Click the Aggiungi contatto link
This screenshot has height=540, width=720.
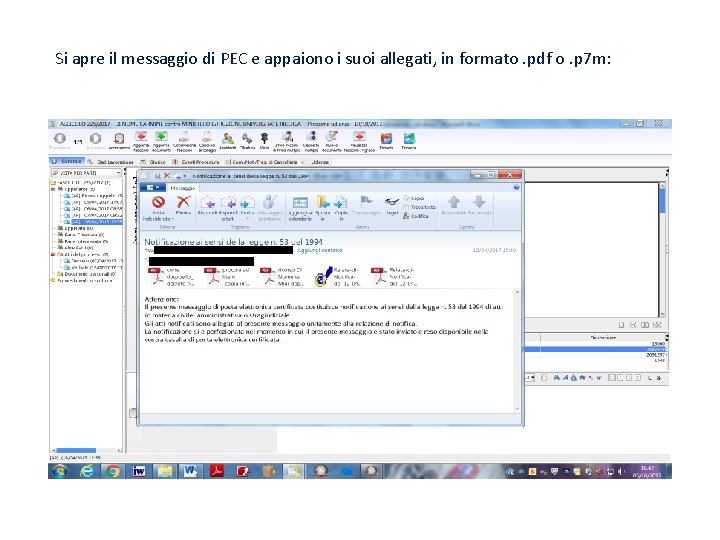point(320,250)
